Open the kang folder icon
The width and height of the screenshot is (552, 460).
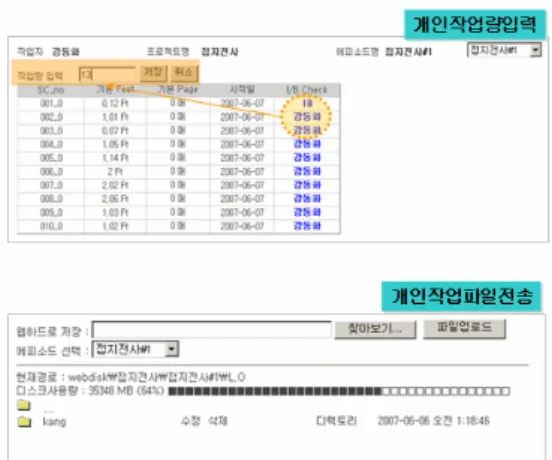pos(24,421)
